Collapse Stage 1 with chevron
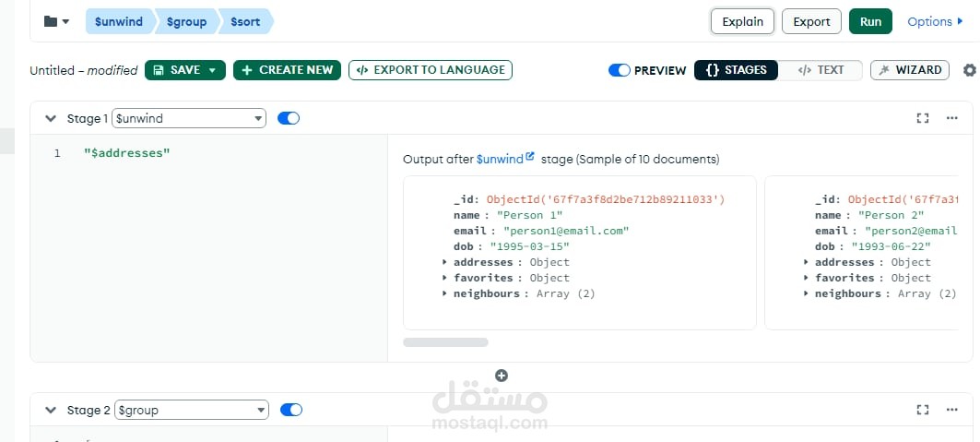The image size is (980, 442). point(51,118)
